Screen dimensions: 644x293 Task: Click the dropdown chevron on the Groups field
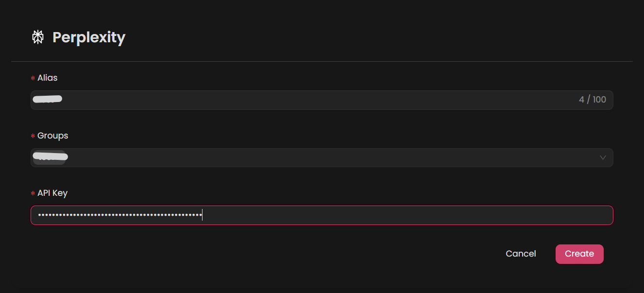coord(603,157)
